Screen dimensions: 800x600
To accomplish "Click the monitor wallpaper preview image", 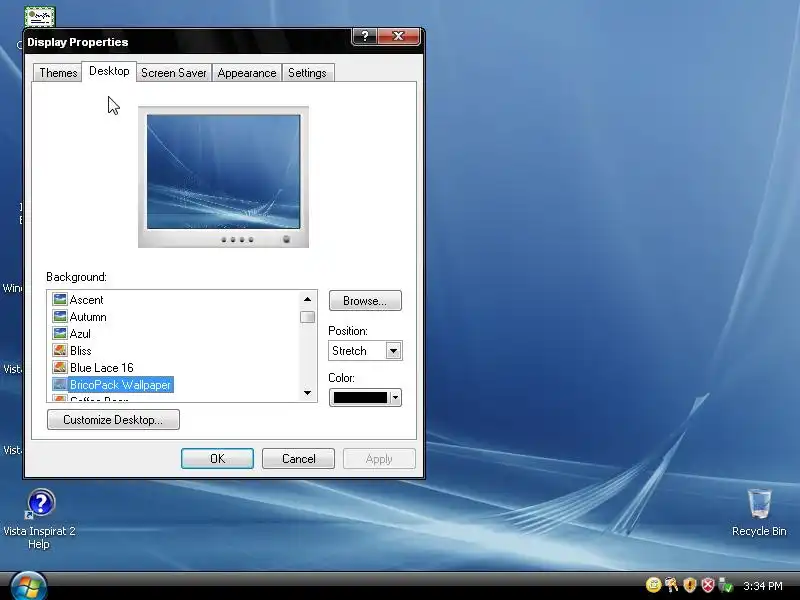I will [223, 172].
